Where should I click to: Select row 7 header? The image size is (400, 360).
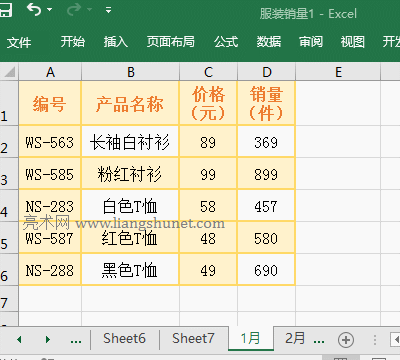pos(9,299)
